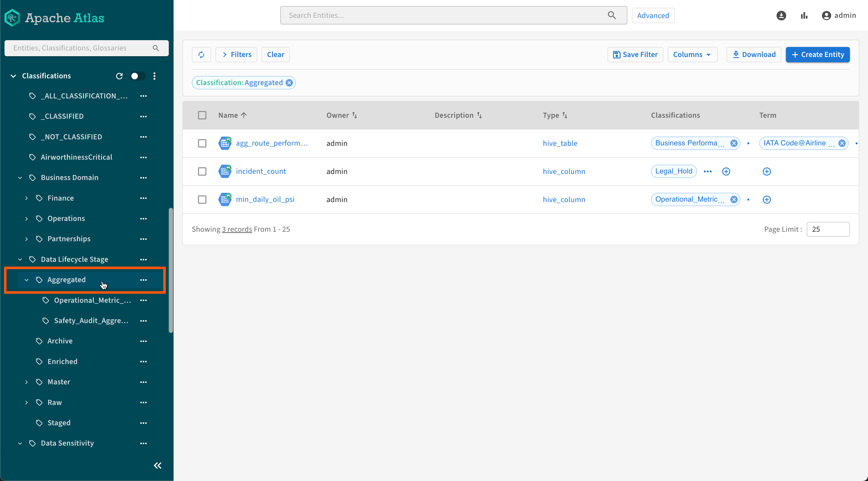Remove the Classification: Aggregated filter chip
868x481 pixels.
[289, 83]
